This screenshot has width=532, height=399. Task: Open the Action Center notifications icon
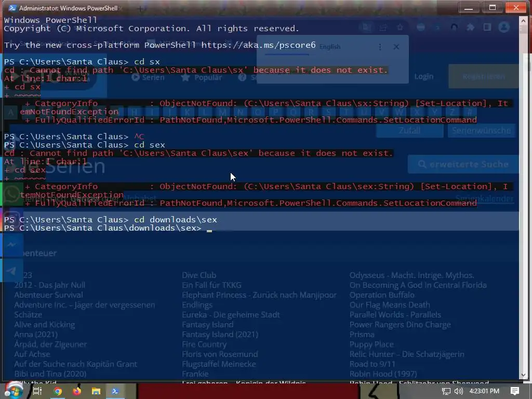click(x=515, y=391)
